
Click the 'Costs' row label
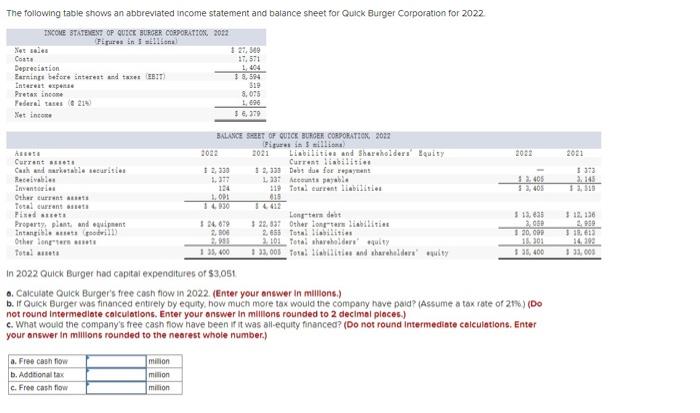click(24, 59)
